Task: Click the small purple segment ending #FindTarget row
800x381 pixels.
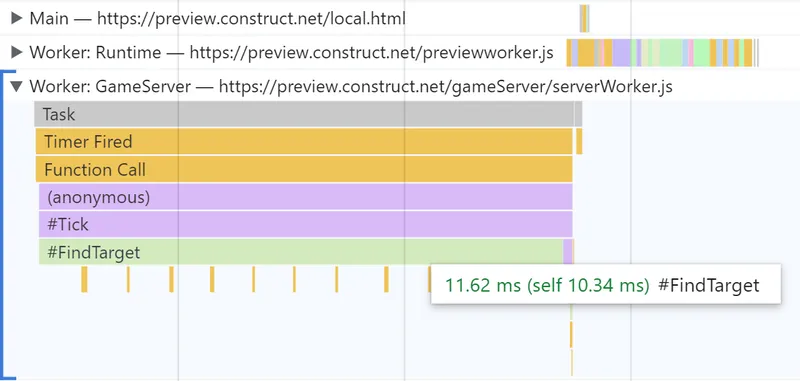Action: (567, 252)
